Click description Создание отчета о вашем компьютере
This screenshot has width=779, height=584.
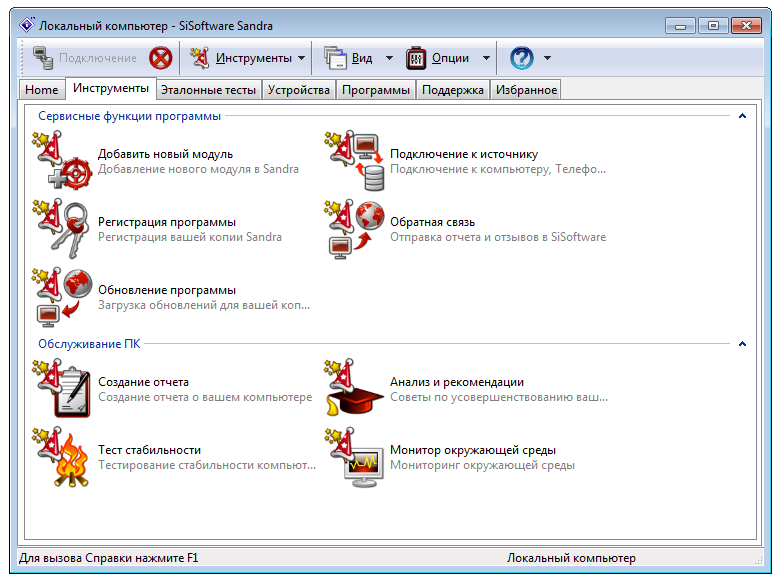tap(205, 397)
